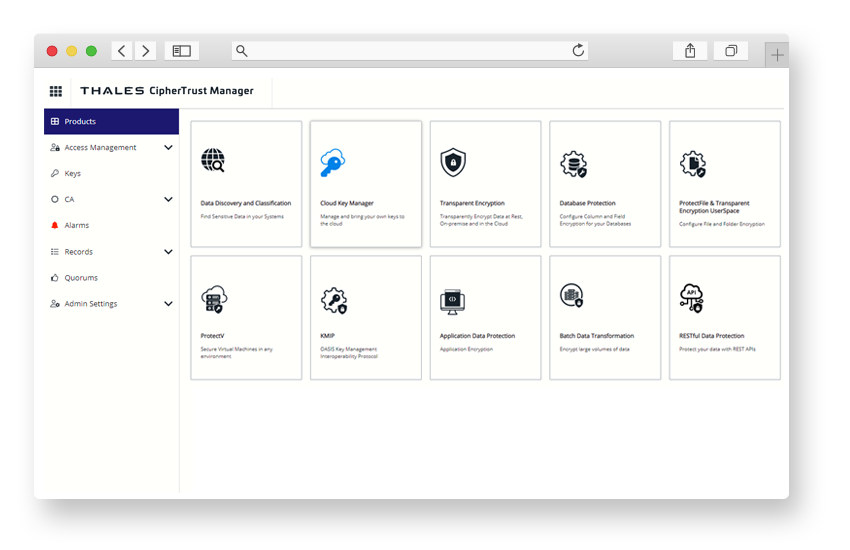Select Admin Settings menu label

coord(91,303)
